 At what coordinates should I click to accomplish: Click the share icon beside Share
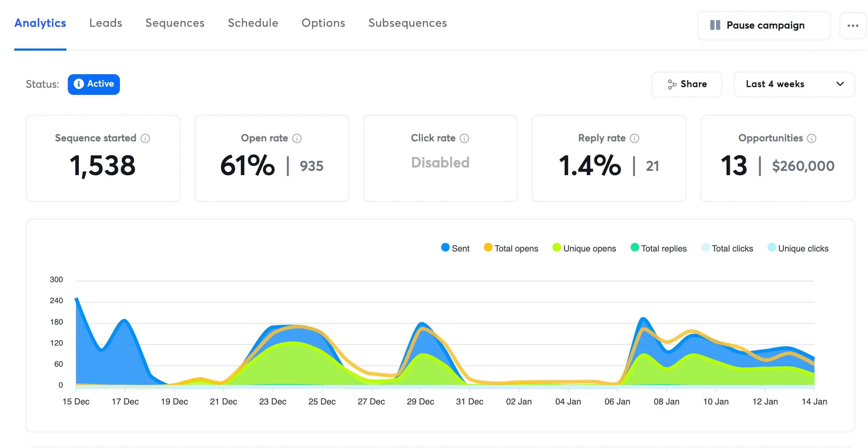coord(672,84)
